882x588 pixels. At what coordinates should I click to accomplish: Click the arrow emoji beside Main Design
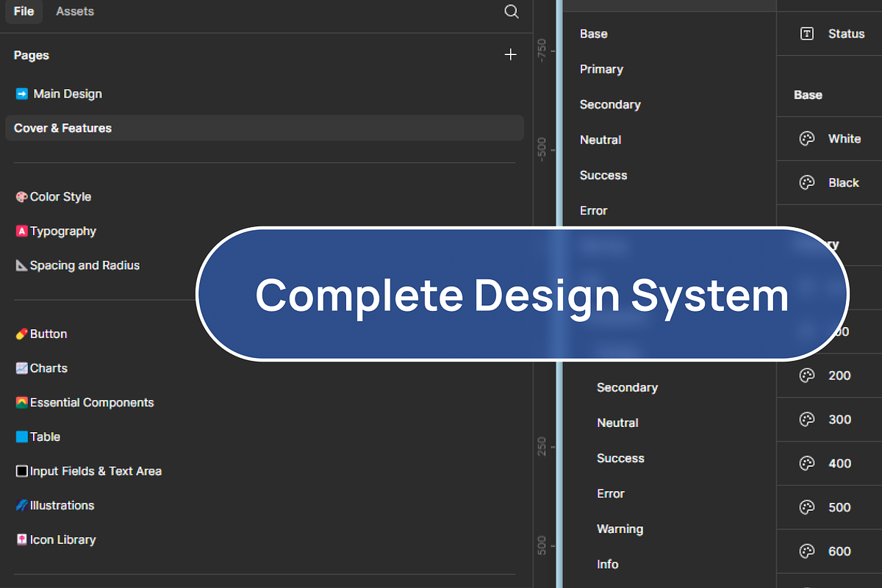(22, 94)
